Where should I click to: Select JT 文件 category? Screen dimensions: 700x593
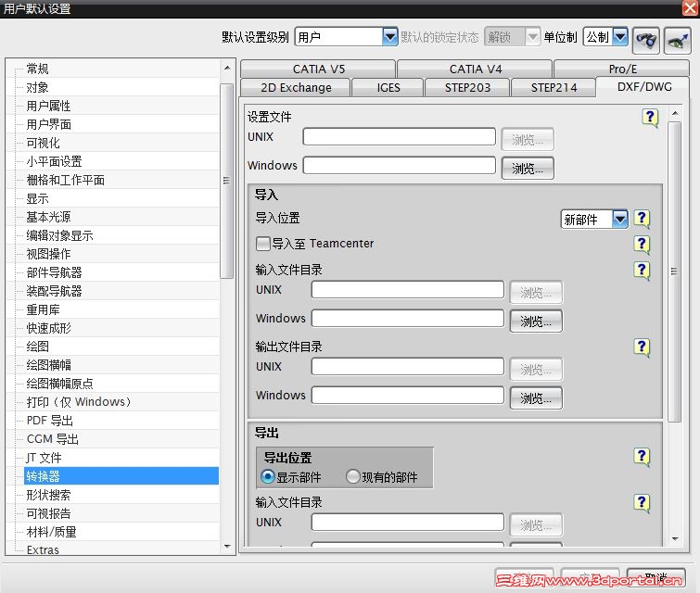[x=44, y=458]
